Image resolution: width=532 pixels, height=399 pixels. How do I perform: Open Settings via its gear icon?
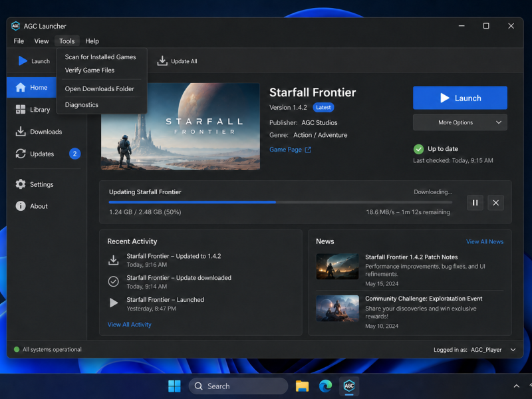pyautogui.click(x=21, y=184)
